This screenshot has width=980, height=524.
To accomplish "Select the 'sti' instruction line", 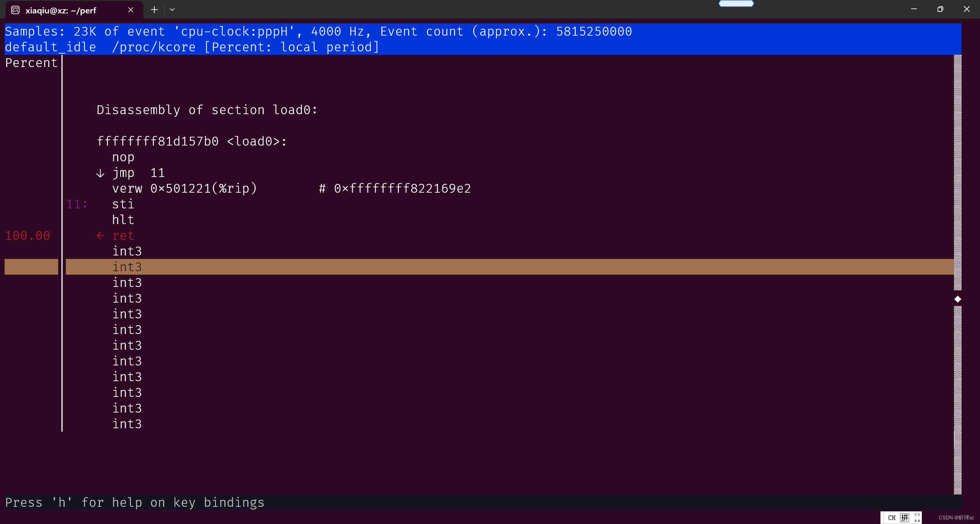I will 123,204.
